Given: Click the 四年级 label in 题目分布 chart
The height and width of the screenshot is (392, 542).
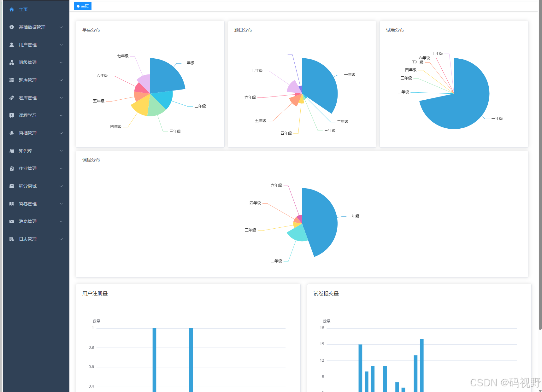Looking at the screenshot, I should pos(286,133).
